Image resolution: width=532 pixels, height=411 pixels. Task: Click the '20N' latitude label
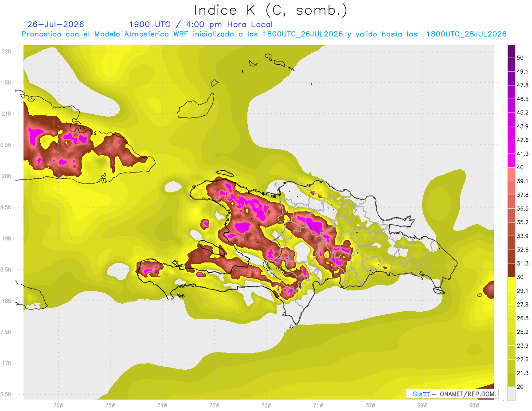[x=7, y=176]
